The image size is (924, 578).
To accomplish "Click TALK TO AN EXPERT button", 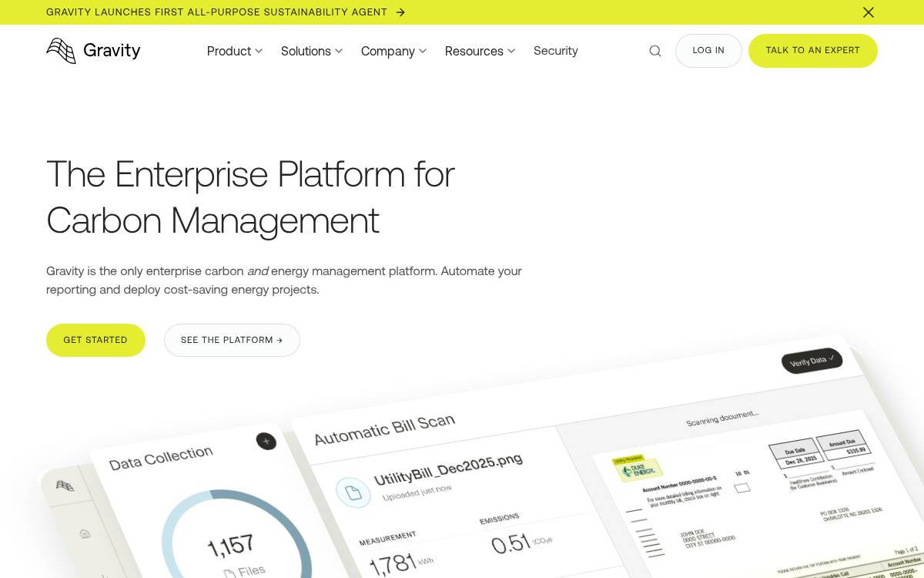I will click(x=812, y=51).
